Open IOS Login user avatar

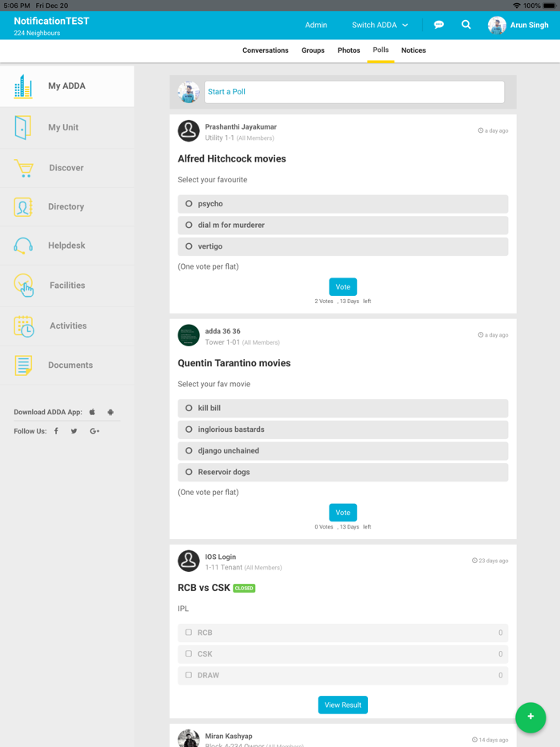189,561
